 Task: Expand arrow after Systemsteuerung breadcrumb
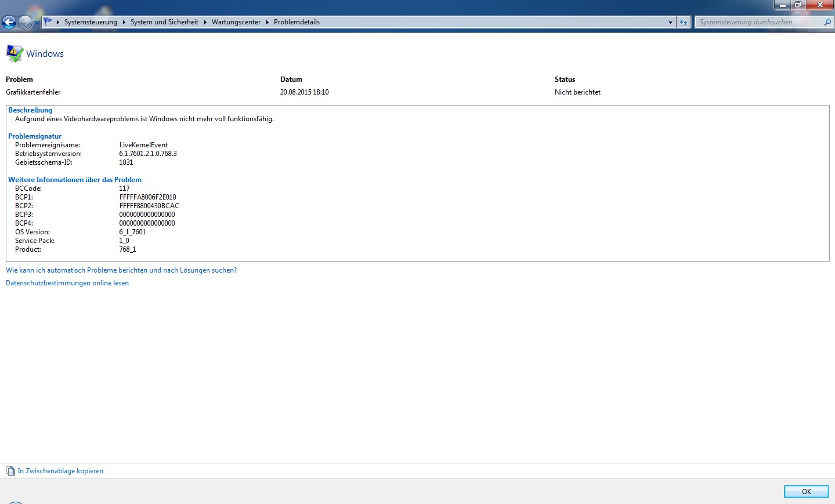tap(124, 22)
